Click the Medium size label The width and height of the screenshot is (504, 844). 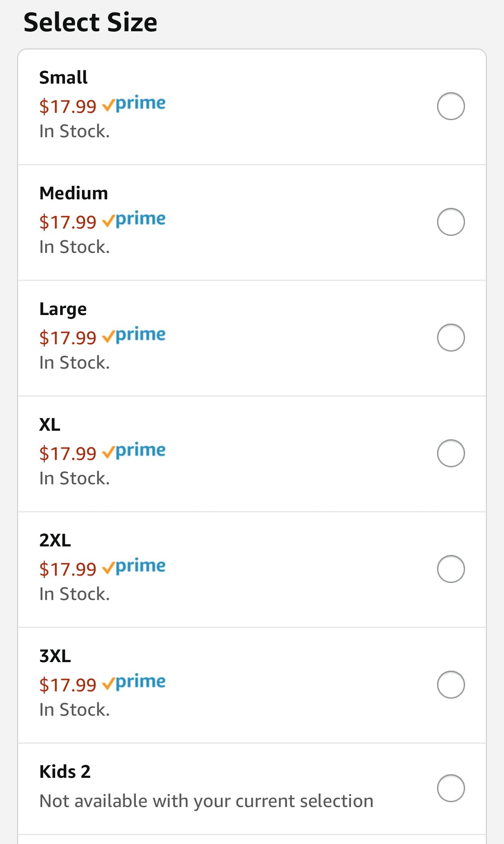(x=74, y=193)
